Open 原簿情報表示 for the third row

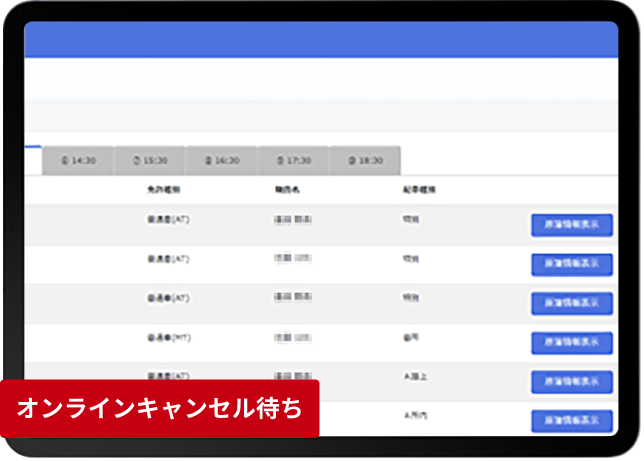571,303
